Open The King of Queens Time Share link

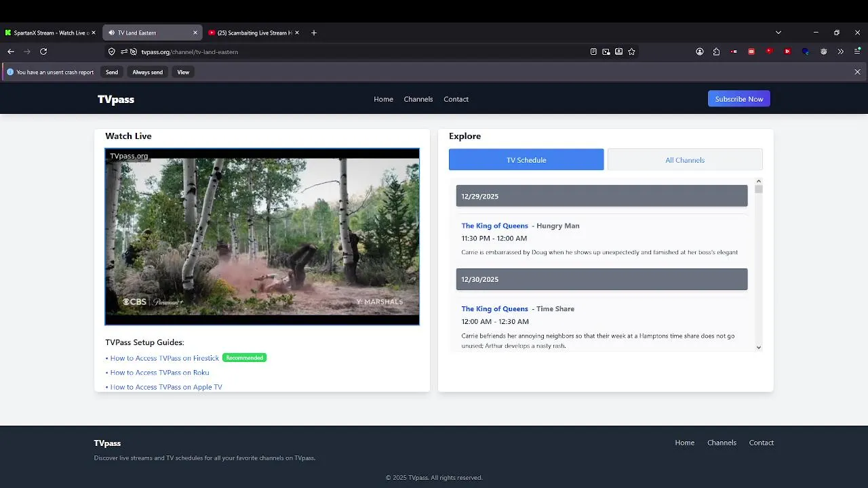pos(494,309)
